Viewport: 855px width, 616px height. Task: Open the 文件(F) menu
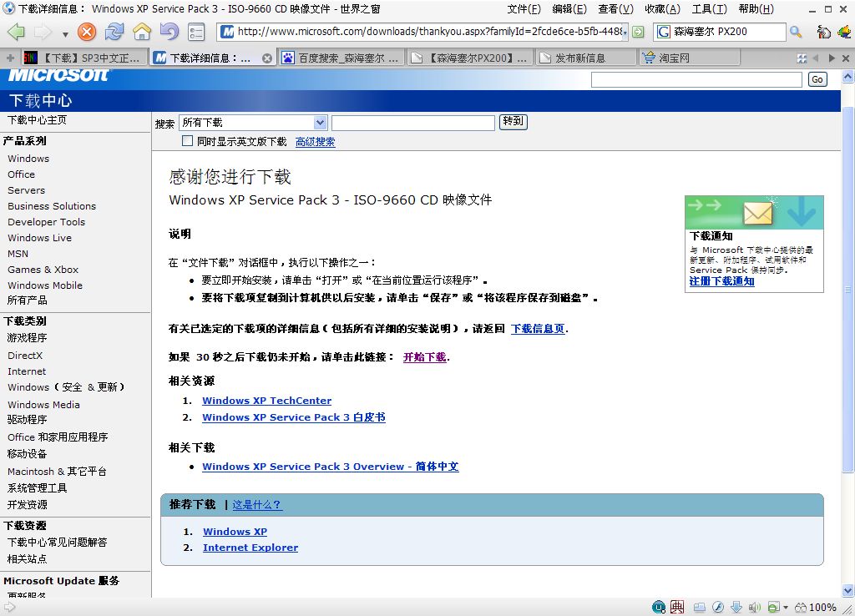tap(524, 8)
